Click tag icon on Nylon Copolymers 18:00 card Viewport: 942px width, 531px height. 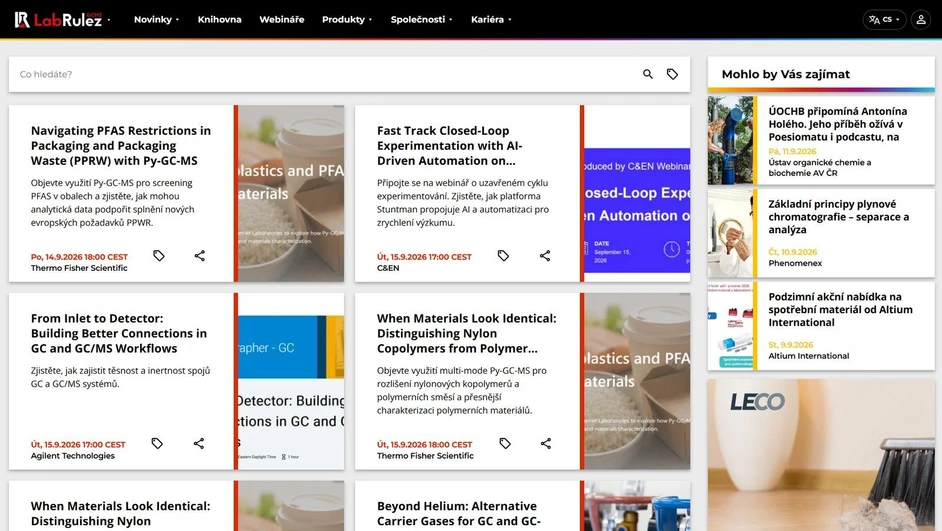[505, 443]
